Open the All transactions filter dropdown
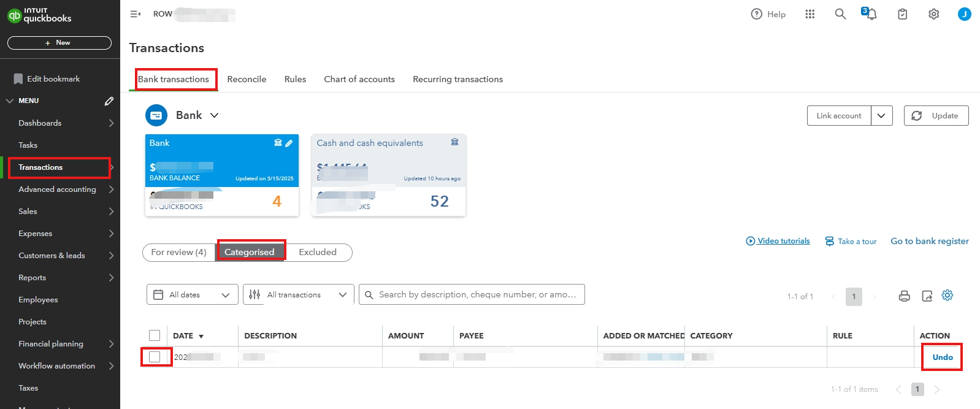This screenshot has width=980, height=409. pos(298,295)
